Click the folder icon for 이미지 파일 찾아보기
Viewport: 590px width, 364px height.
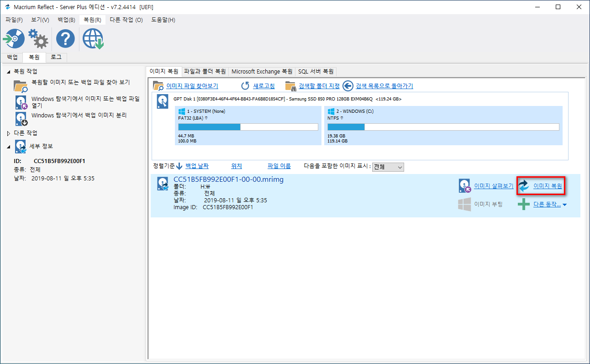click(x=158, y=86)
